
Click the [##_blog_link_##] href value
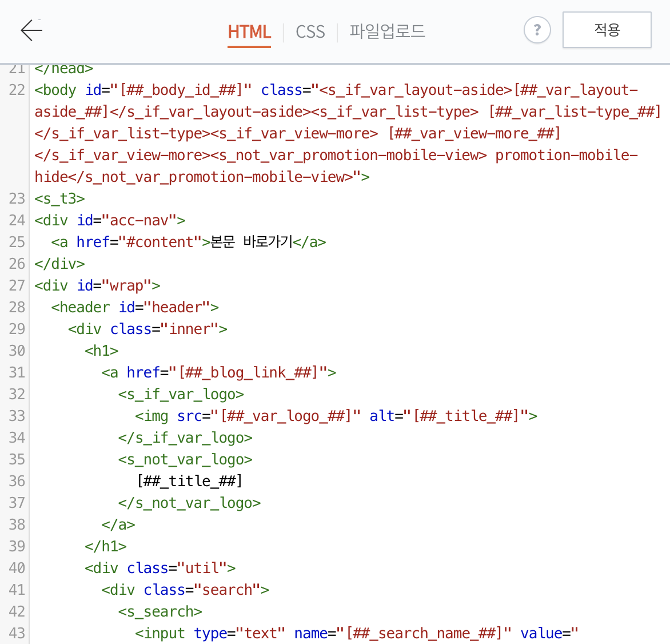click(248, 373)
